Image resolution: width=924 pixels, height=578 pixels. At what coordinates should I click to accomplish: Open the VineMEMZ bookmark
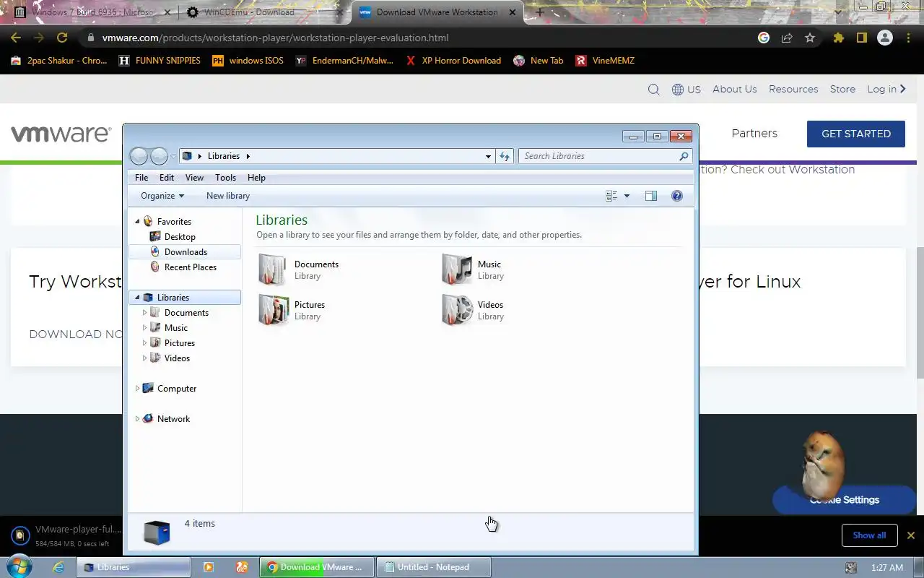(605, 61)
